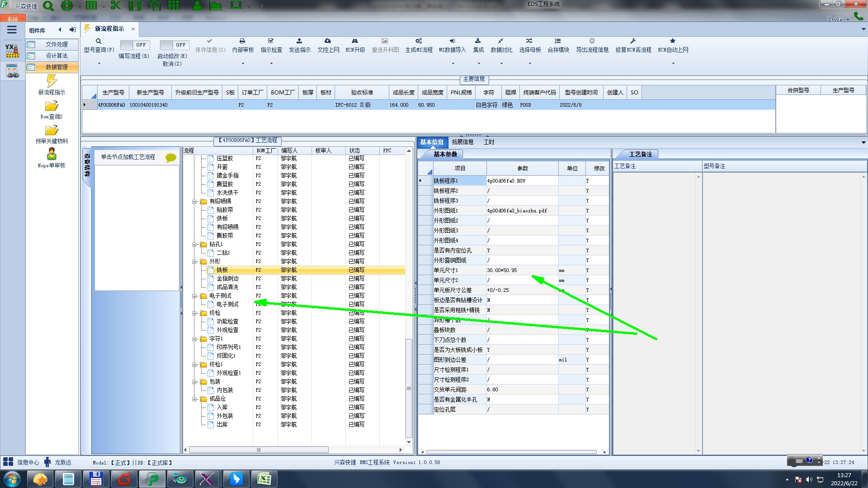Click the 文控上网 cloud icon

point(328,41)
